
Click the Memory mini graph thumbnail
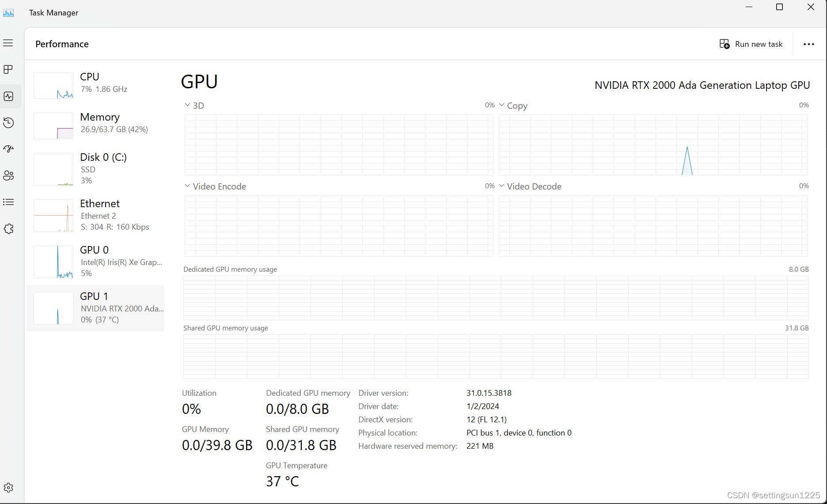click(53, 126)
